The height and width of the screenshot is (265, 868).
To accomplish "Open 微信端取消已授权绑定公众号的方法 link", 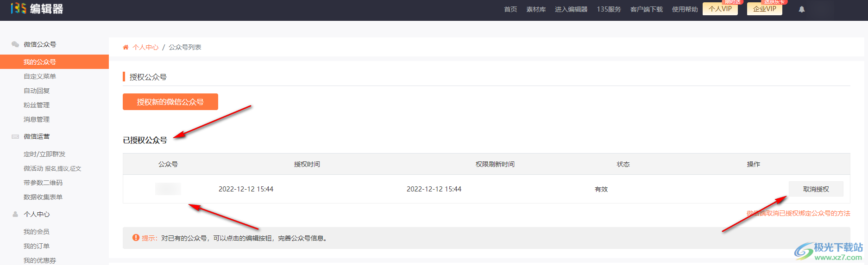I will pyautogui.click(x=799, y=213).
